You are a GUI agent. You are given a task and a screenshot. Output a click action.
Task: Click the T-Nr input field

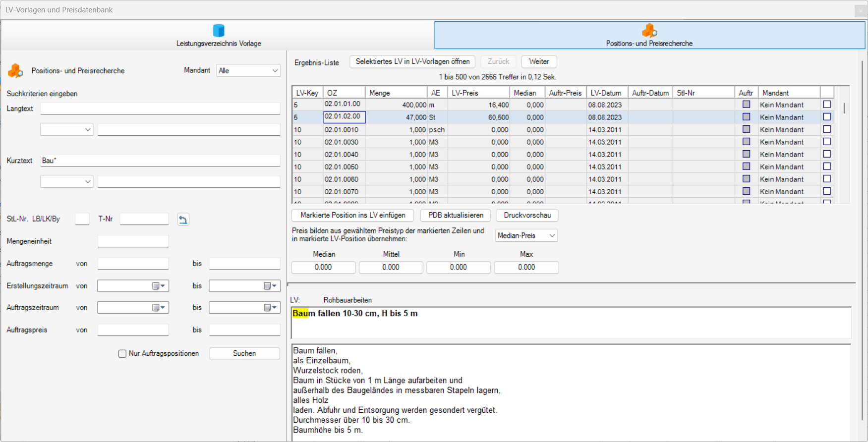(x=144, y=219)
